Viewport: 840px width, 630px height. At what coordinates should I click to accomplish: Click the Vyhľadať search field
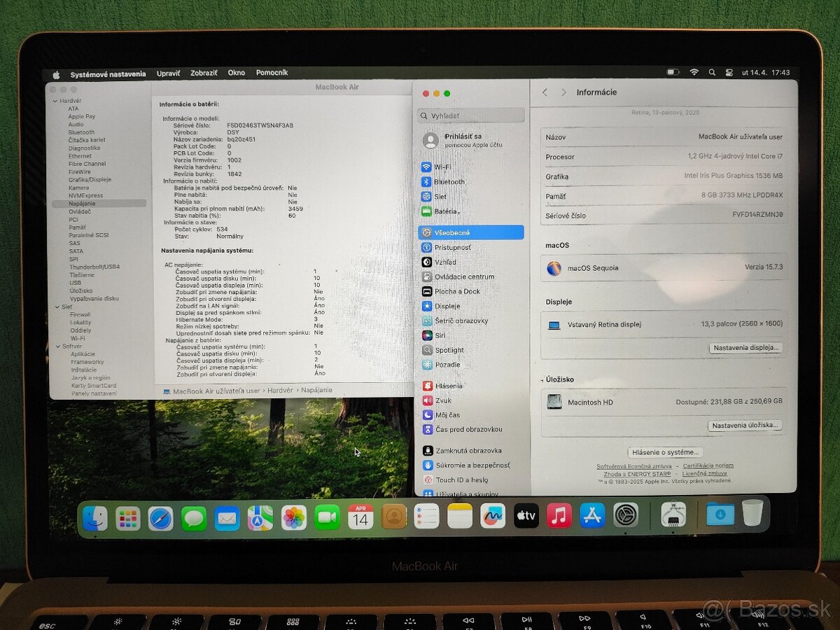tap(470, 115)
